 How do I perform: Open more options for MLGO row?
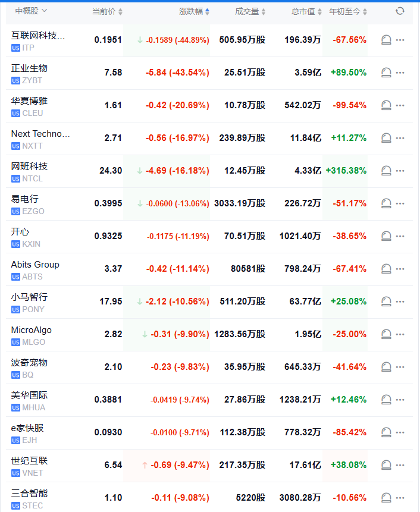pyautogui.click(x=400, y=334)
